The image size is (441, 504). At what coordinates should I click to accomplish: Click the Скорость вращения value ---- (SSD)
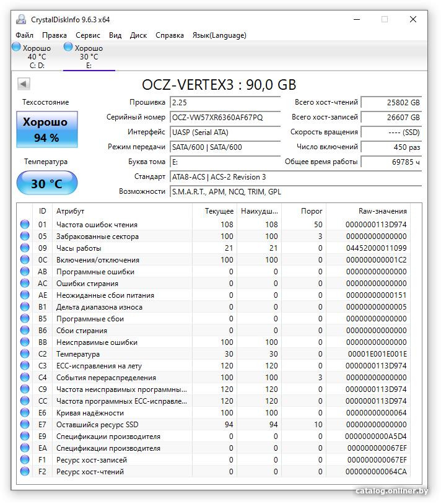[x=391, y=132]
